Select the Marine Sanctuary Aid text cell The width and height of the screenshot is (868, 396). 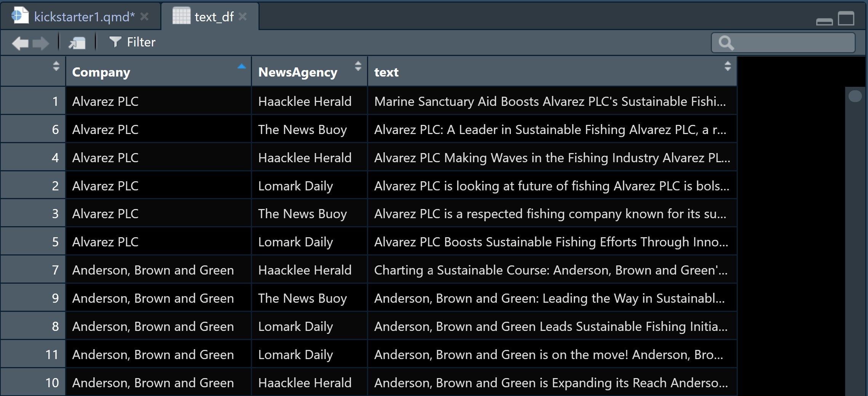(550, 101)
